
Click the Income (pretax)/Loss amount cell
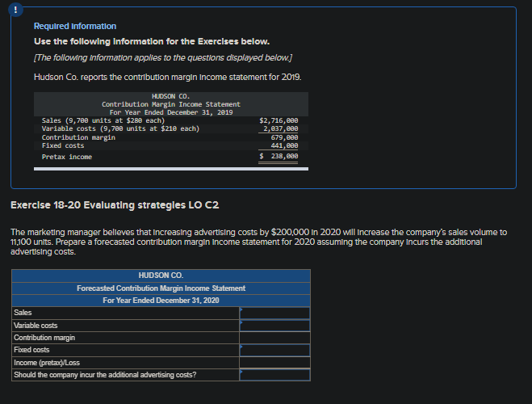click(274, 363)
